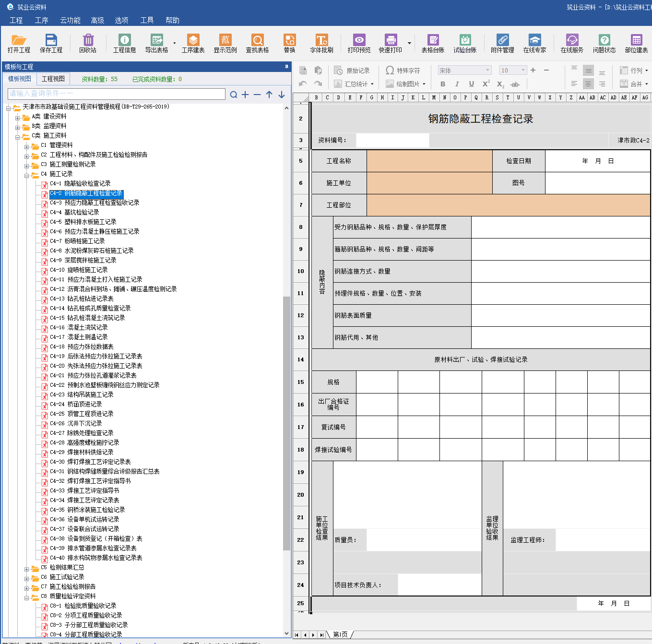Click the center align icon

[x=588, y=84]
